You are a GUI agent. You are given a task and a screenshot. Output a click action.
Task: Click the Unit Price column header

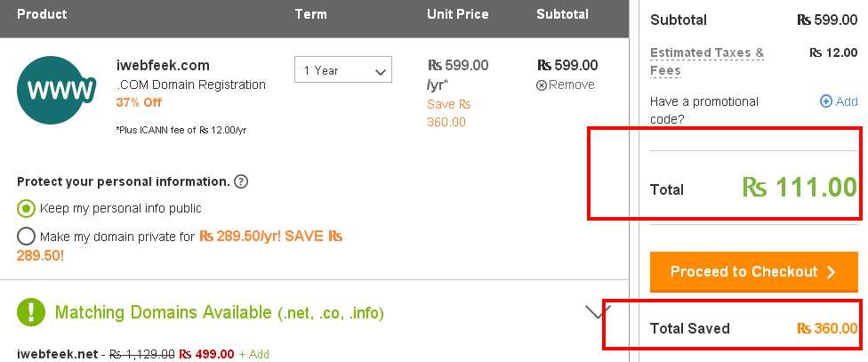point(456,14)
